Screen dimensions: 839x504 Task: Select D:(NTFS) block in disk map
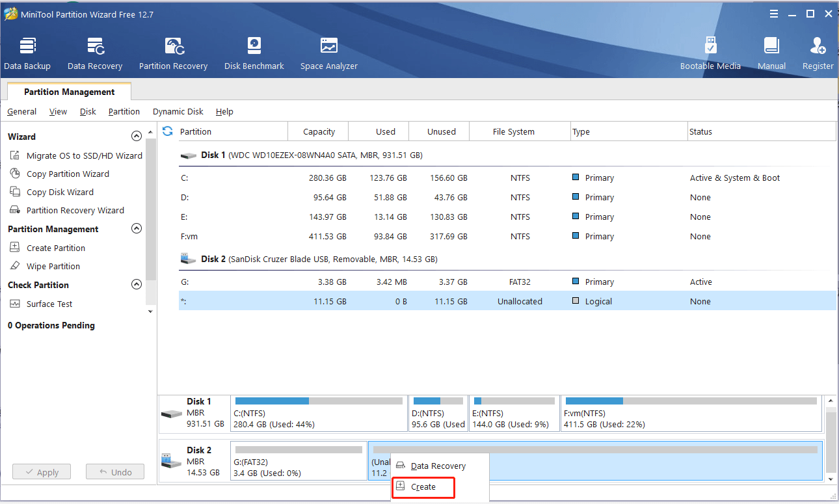pos(438,413)
